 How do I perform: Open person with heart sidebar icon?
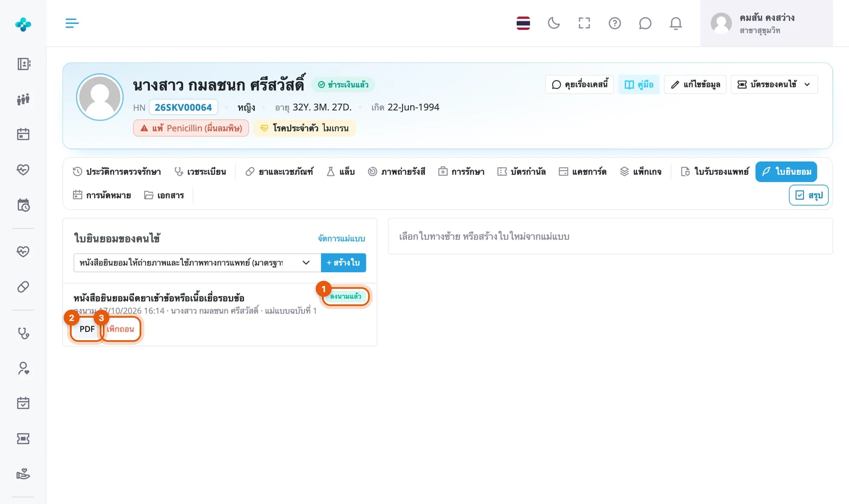pyautogui.click(x=23, y=368)
